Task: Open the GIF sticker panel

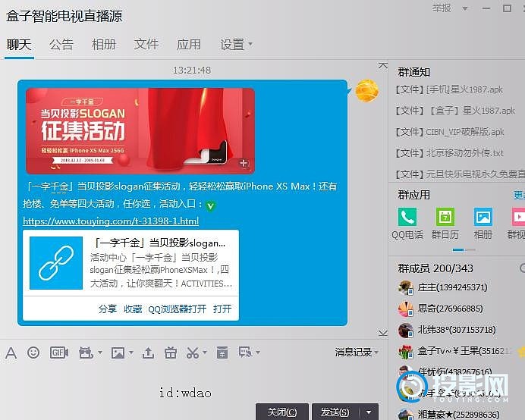Action: pyautogui.click(x=59, y=353)
